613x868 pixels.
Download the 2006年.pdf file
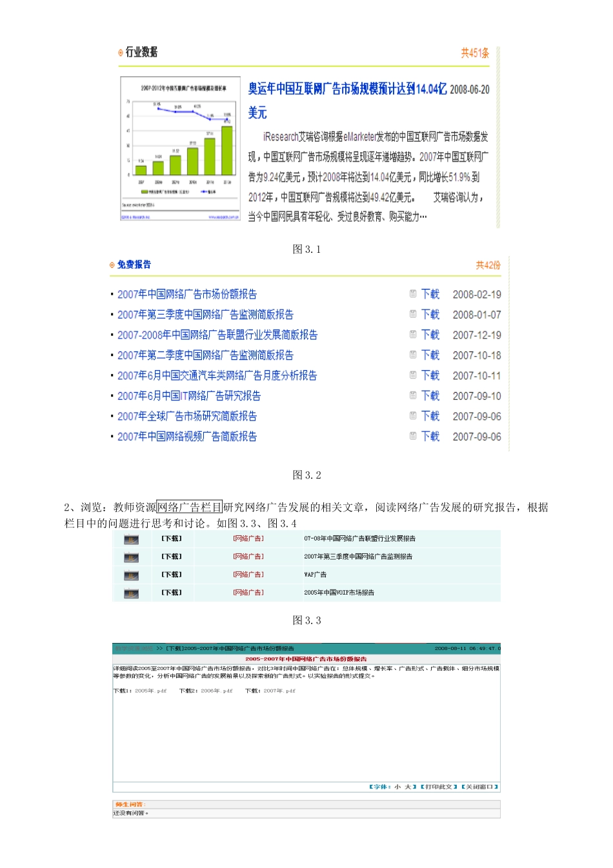pos(217,691)
